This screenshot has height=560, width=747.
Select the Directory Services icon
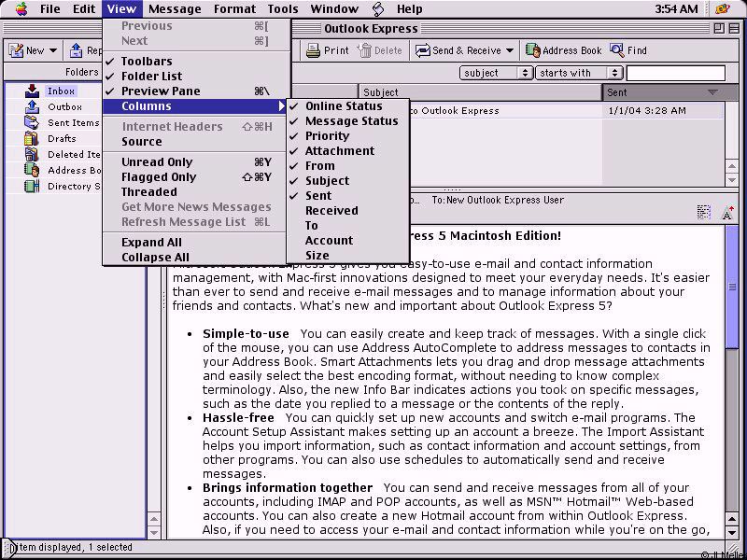point(32,186)
